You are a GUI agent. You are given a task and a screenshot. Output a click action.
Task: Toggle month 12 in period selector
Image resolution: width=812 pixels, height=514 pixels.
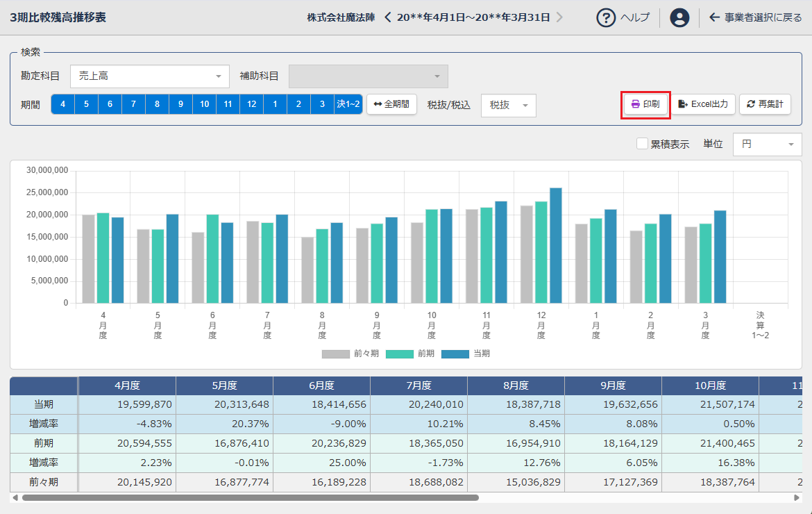251,104
